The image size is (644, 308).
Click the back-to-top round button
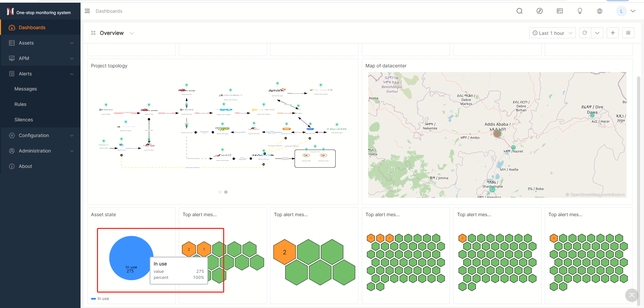click(632, 295)
